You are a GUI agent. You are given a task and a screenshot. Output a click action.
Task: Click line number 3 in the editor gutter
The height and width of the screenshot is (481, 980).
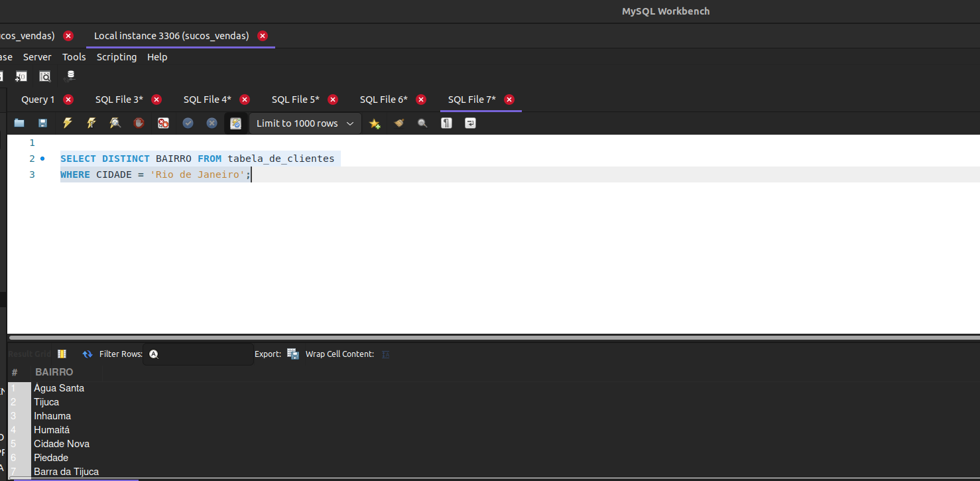32,174
